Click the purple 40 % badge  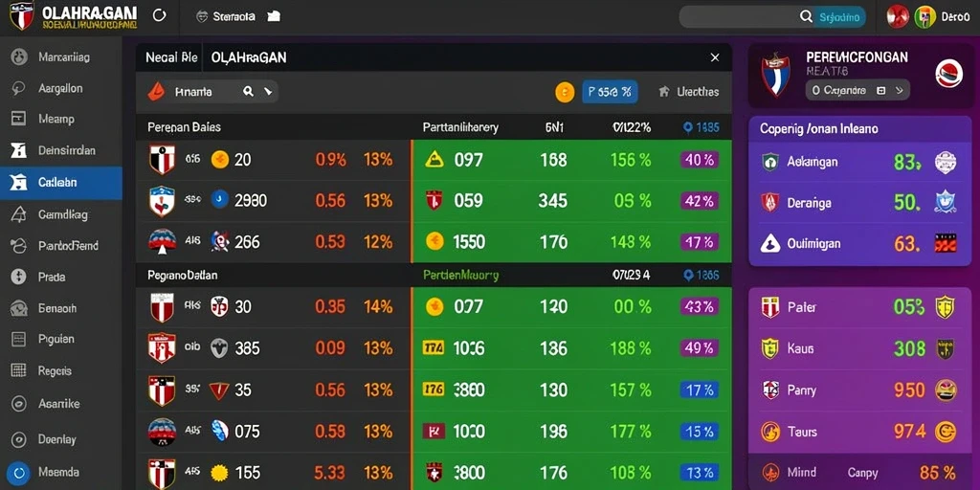(700, 160)
